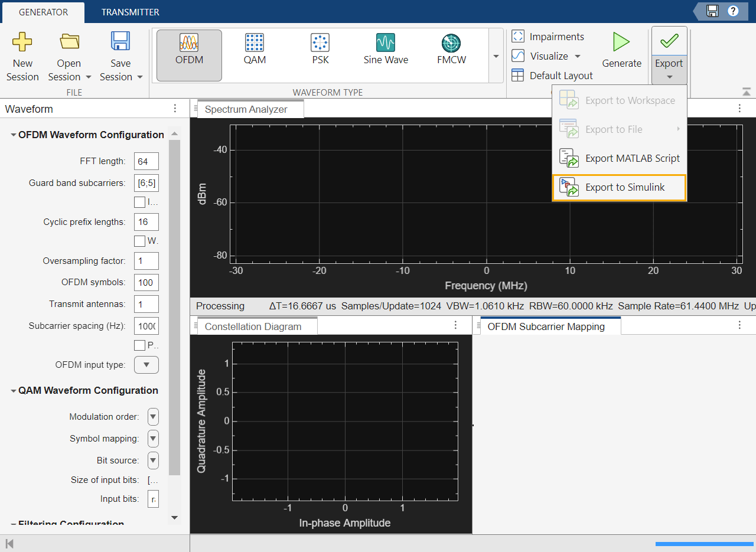Viewport: 756px width, 552px height.
Task: Expand the Modulation order dropdown
Action: click(153, 417)
